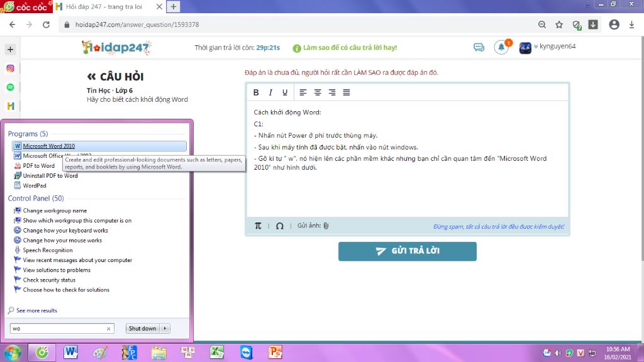This screenshot has height=362, width=644.
Task: Click the Control Panel (50) group header
Action: pos(36,198)
